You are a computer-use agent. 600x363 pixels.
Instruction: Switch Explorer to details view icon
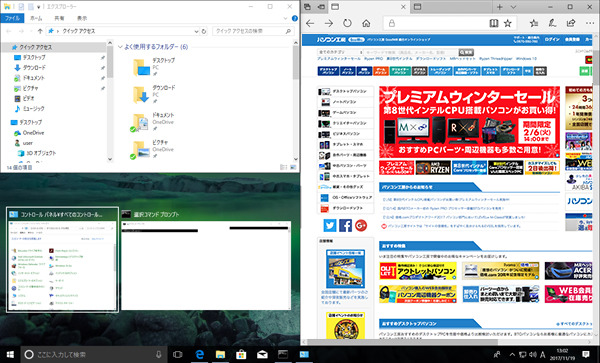tap(284, 168)
